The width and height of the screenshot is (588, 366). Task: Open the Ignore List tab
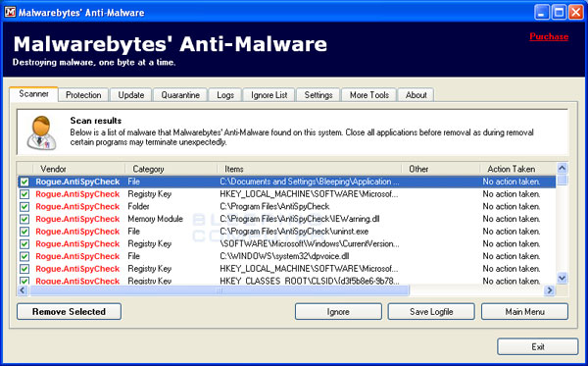click(269, 95)
